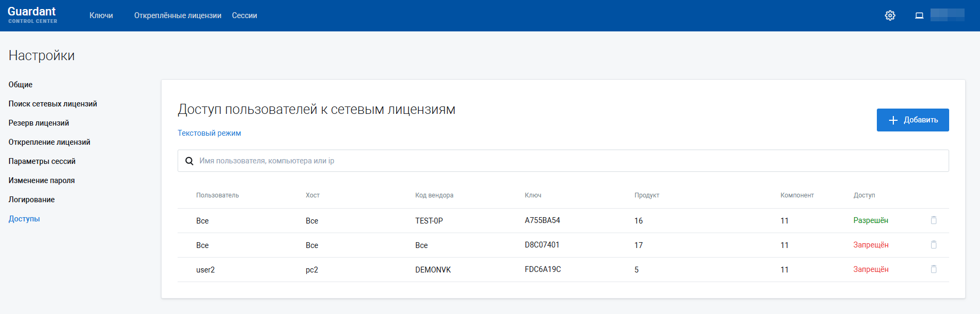Screen dimensions: 980x314
Task: Open Резерв лицензий section
Action: tap(39, 123)
